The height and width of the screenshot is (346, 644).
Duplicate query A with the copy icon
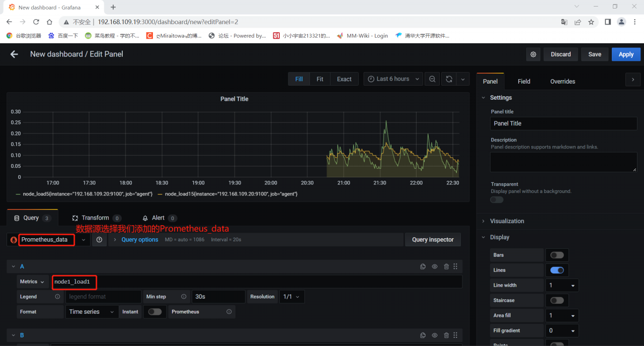[423, 266]
